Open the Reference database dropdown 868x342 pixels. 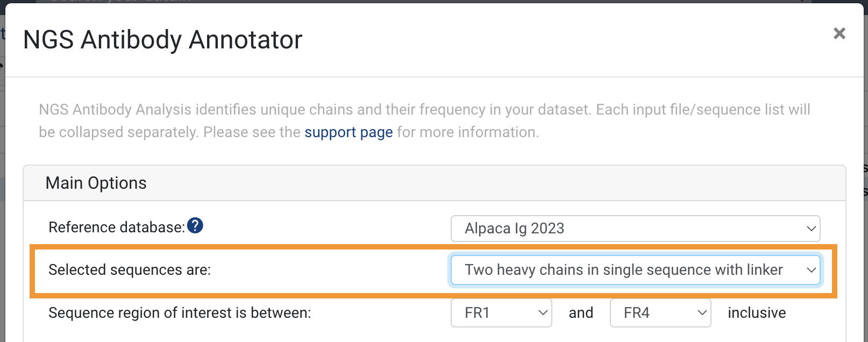[x=636, y=229]
